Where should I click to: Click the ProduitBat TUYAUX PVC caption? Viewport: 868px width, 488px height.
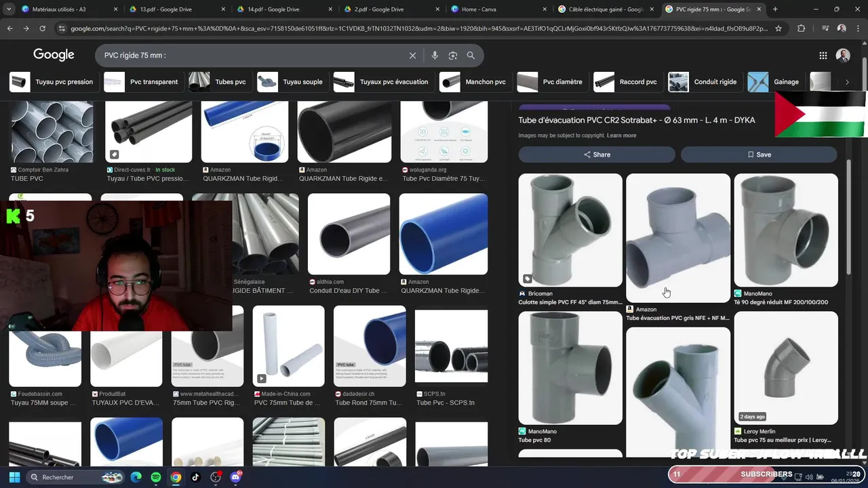coord(125,403)
